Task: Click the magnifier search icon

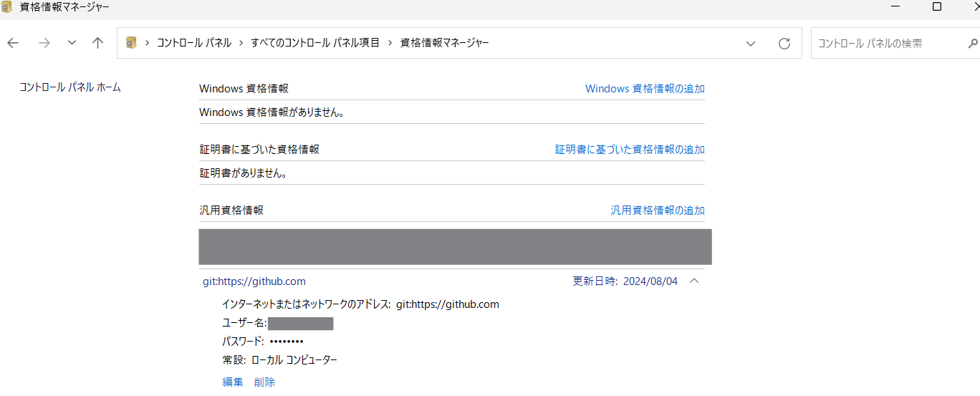Action: point(972,44)
